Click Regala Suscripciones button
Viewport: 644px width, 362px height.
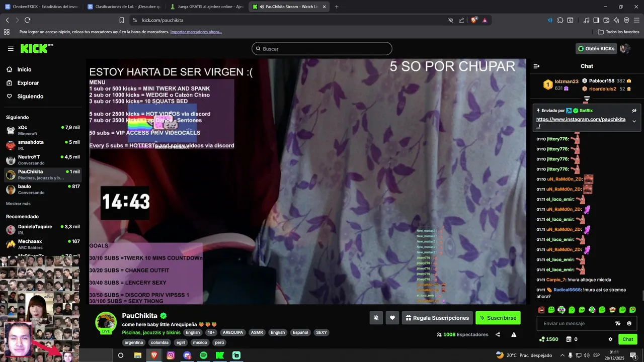click(437, 318)
